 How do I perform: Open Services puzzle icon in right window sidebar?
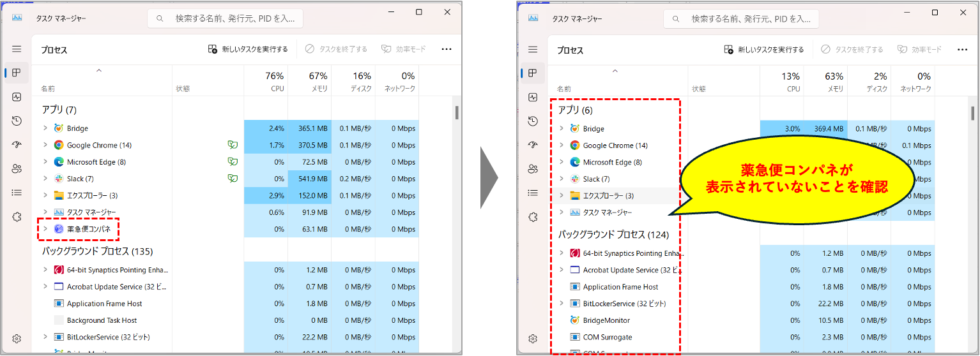coord(533,217)
